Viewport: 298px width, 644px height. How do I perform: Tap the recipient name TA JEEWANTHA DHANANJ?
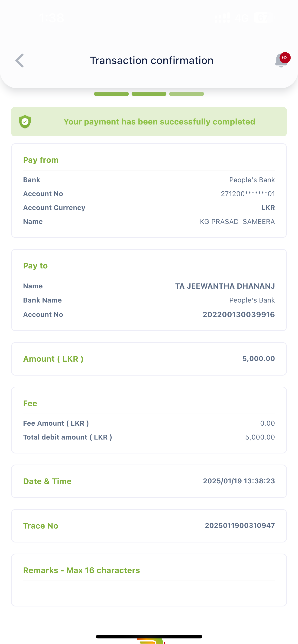(x=225, y=286)
